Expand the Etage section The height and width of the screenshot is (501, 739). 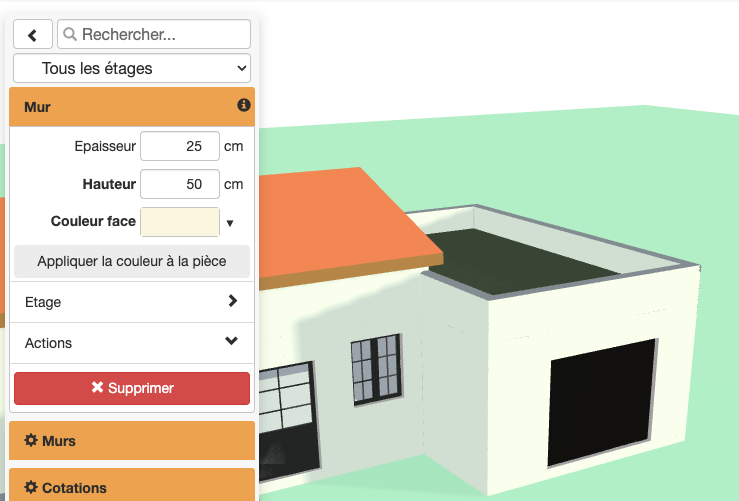click(132, 302)
